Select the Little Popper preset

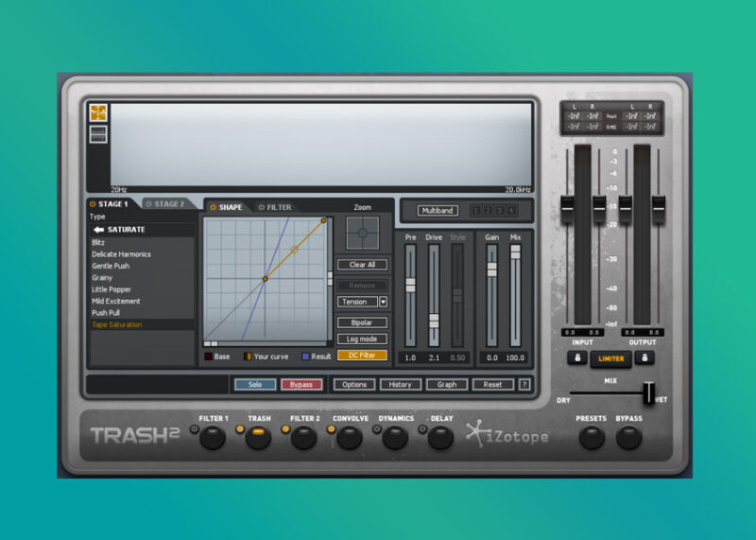143,289
